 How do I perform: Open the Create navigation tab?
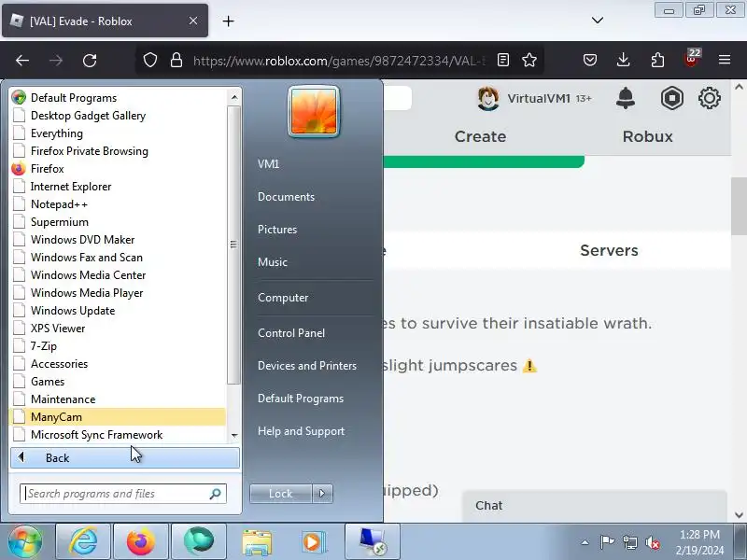point(480,136)
